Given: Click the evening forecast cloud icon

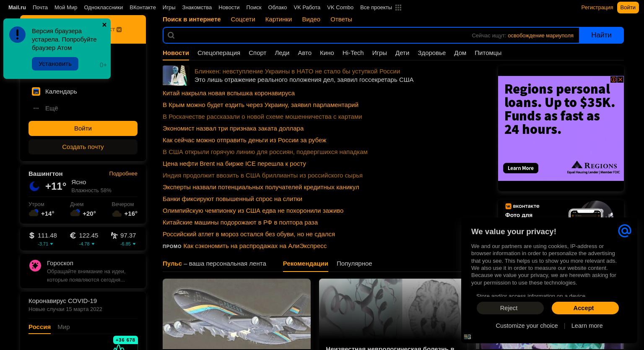Looking at the screenshot, I should click(117, 214).
